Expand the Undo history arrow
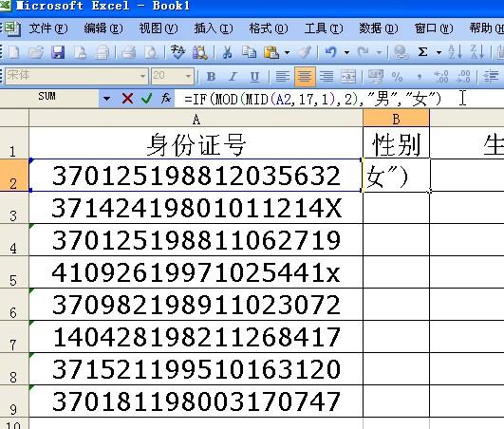 [346, 52]
